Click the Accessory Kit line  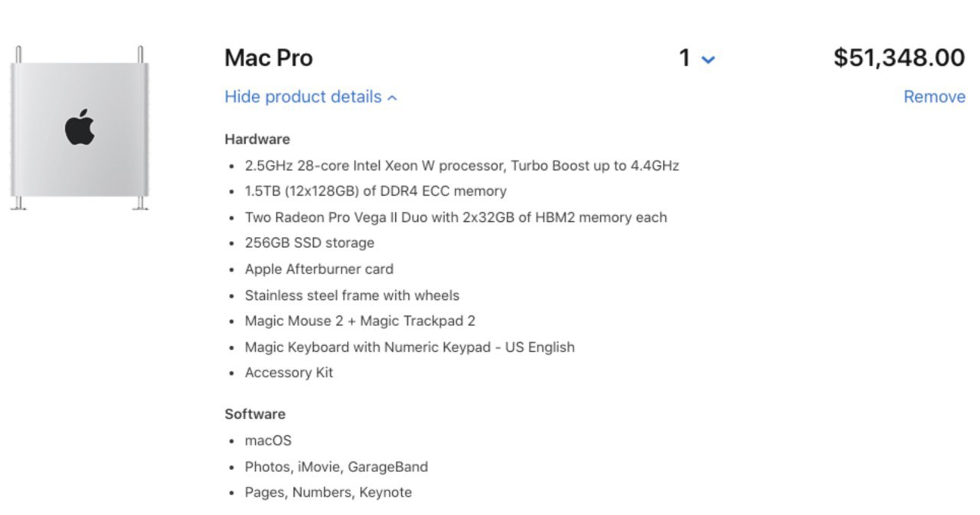point(289,373)
